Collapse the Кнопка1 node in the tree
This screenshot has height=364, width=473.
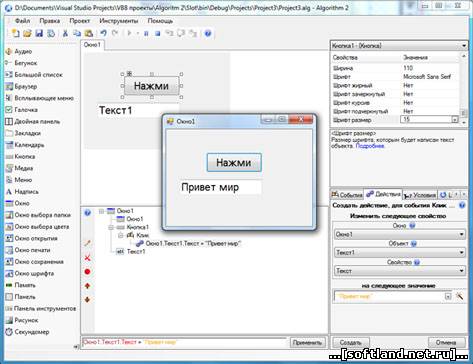click(111, 227)
